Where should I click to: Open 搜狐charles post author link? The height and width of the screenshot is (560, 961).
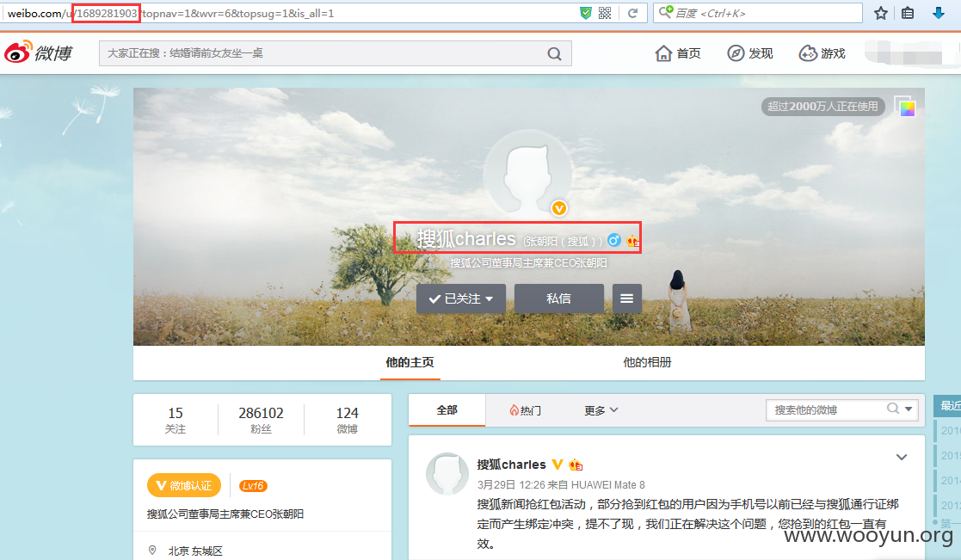[511, 465]
